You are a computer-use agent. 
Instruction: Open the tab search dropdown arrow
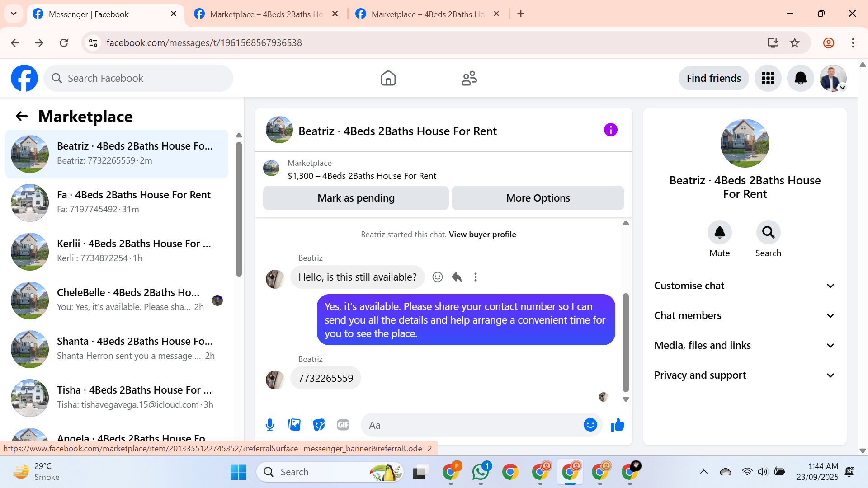(14, 14)
